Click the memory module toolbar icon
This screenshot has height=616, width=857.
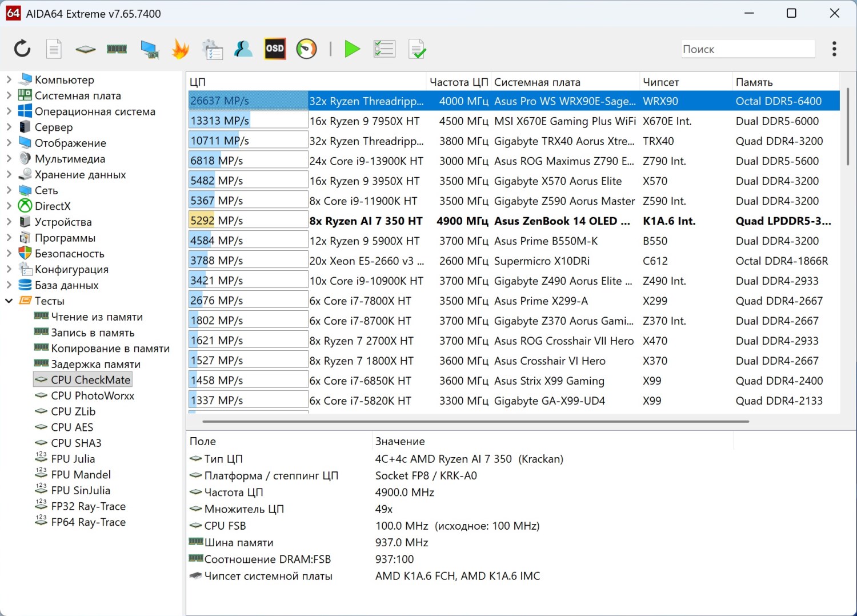coord(117,49)
